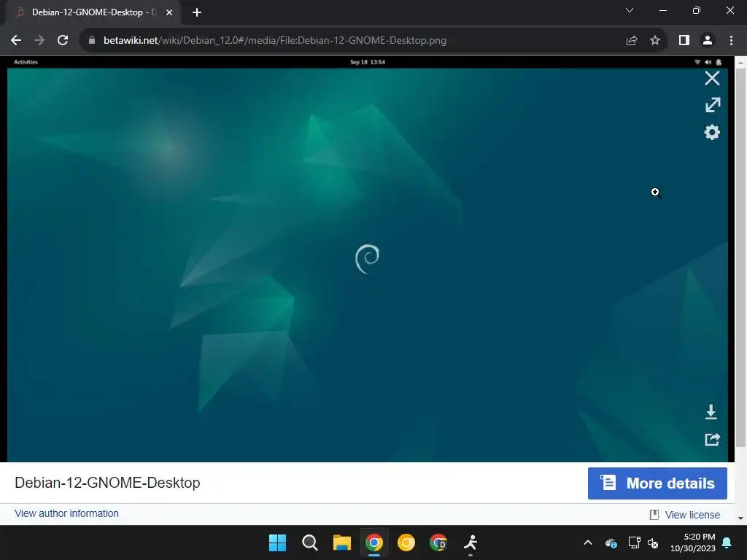Viewport: 747px width, 560px height.
Task: Open the tab search dropdown
Action: (x=630, y=10)
